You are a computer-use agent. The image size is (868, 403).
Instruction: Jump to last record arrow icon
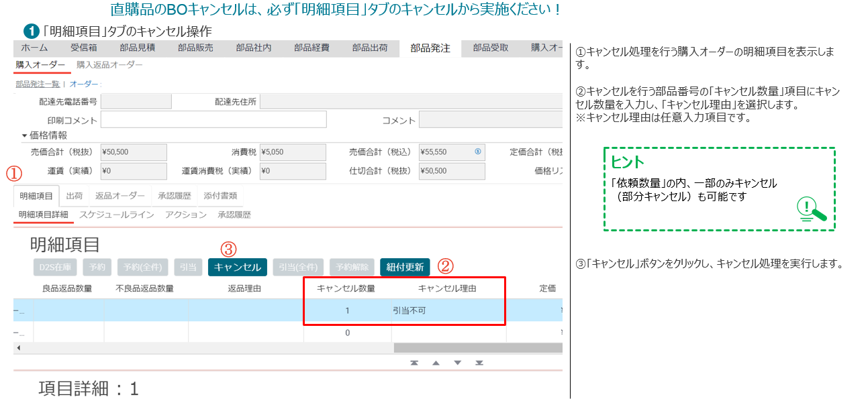pyautogui.click(x=479, y=363)
